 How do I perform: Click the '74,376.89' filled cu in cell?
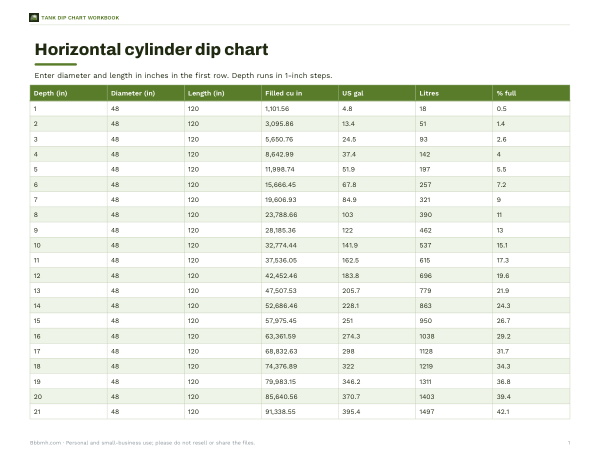(x=300, y=366)
